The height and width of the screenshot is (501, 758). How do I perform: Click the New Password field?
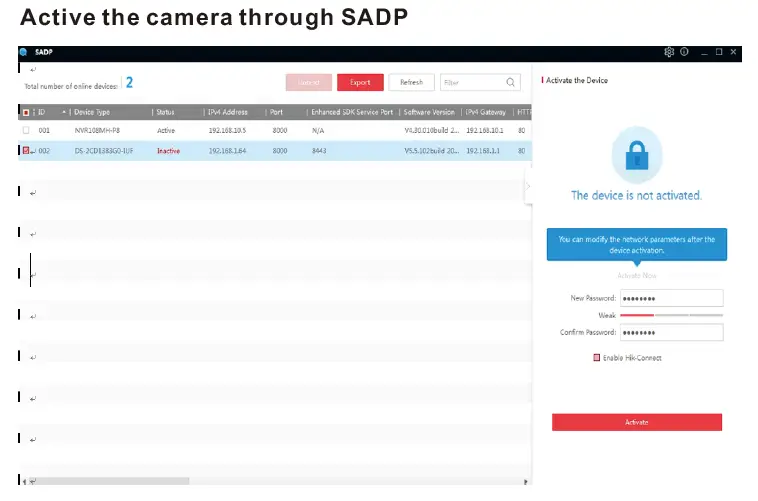coord(672,298)
